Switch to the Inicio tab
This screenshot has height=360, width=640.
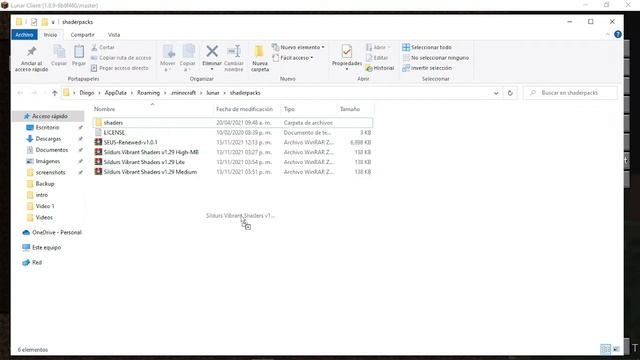51,35
